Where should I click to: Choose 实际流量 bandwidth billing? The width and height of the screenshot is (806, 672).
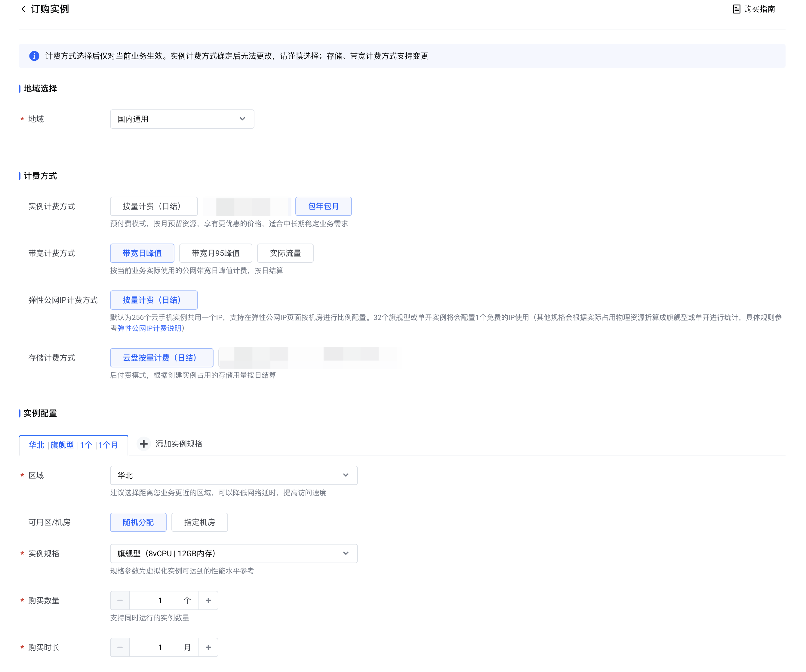click(285, 253)
